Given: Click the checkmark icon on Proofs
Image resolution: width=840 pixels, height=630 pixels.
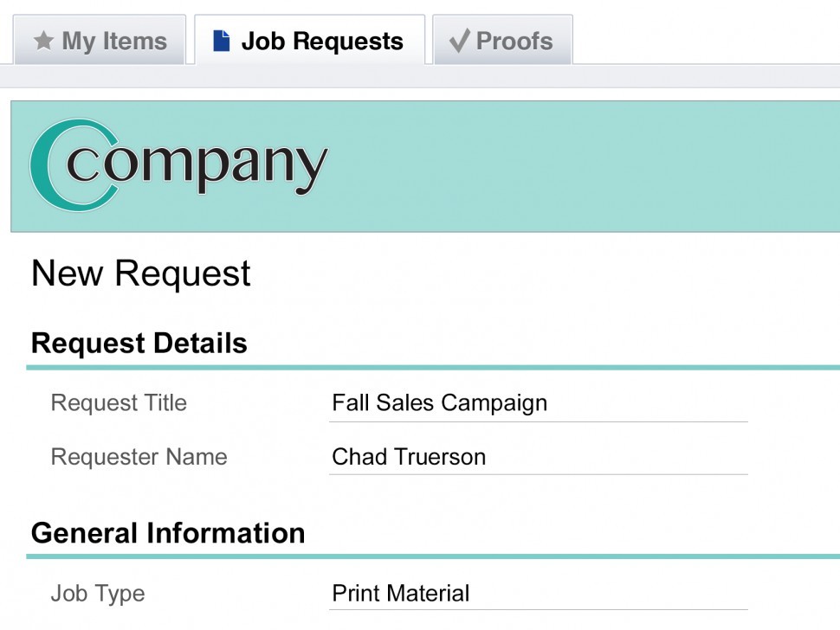Looking at the screenshot, I should click(x=460, y=40).
